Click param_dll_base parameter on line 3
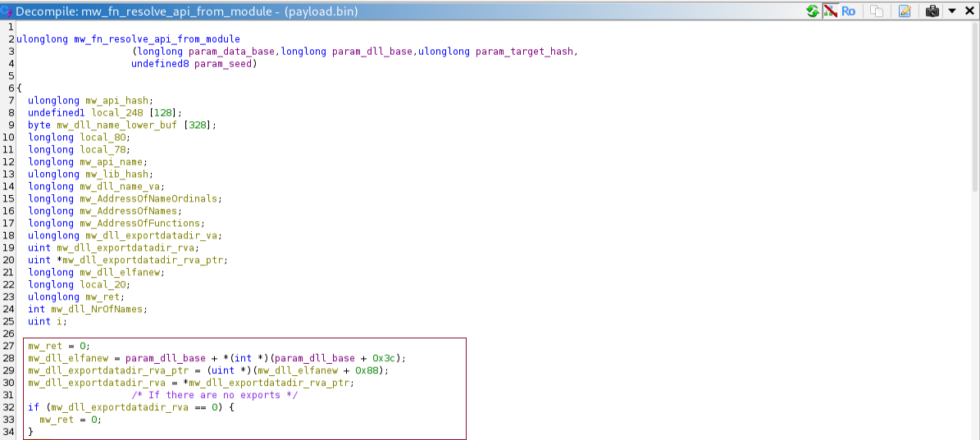This screenshot has width=980, height=440. (371, 52)
